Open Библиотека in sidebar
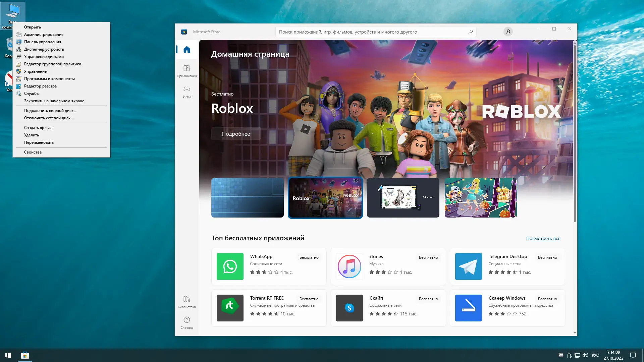This screenshot has height=362, width=644. [x=187, y=302]
